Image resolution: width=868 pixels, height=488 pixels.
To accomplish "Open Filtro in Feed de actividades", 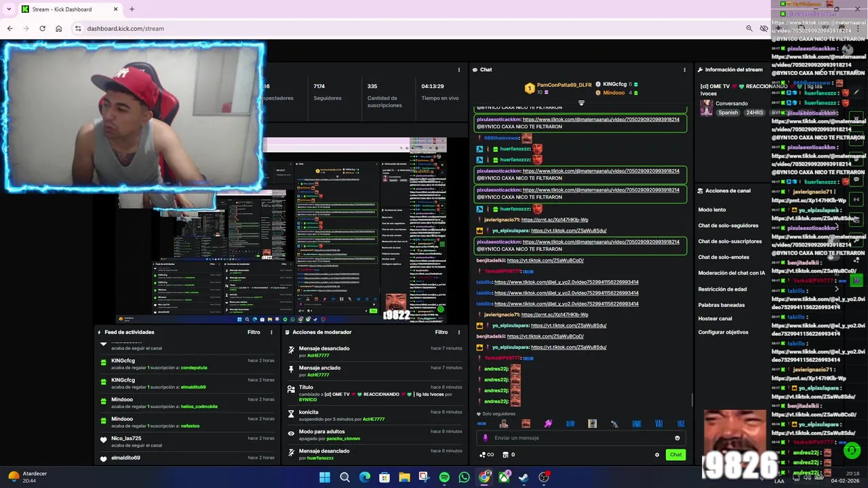I will pyautogui.click(x=254, y=332).
